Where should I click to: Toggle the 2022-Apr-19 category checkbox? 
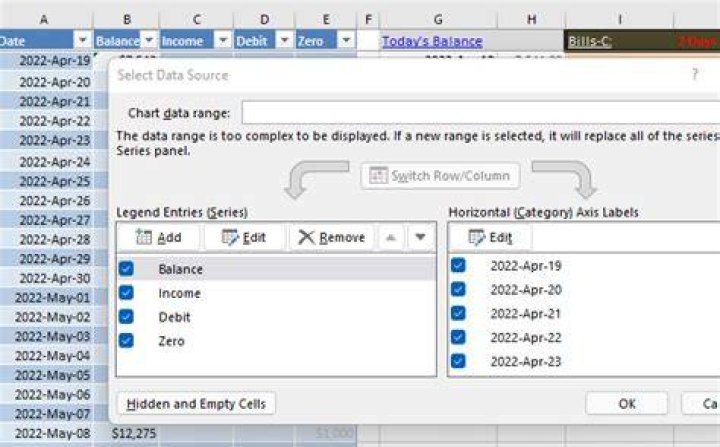click(458, 265)
